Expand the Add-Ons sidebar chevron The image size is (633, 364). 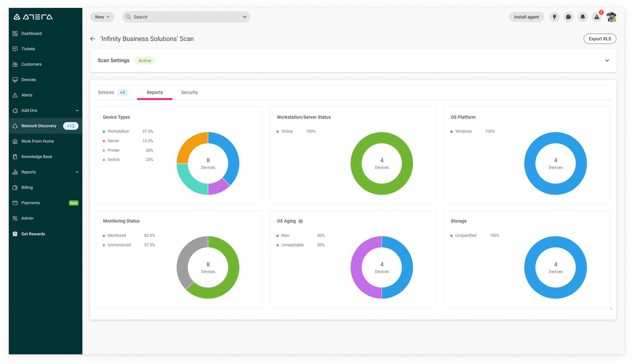point(77,111)
